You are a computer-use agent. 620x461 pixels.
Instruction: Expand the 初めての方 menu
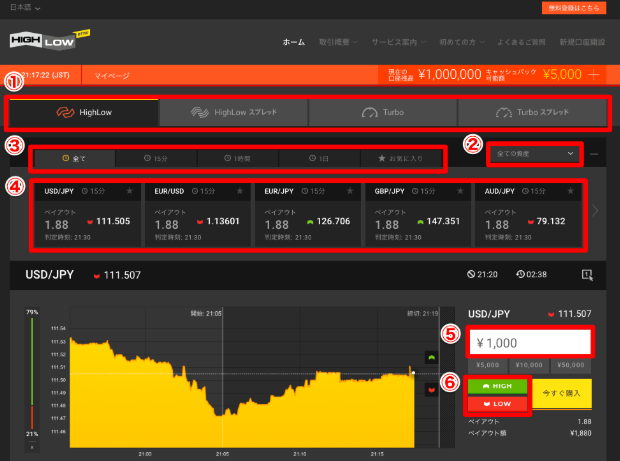coord(461,42)
